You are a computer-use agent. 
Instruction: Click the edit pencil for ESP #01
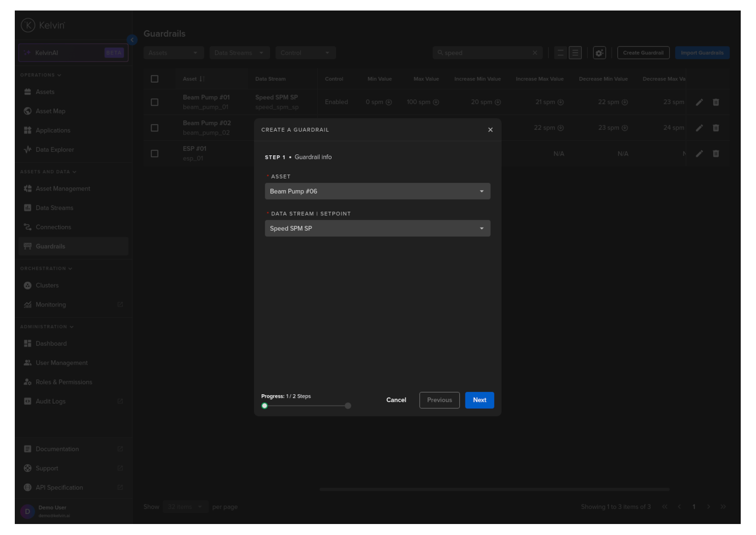699,154
